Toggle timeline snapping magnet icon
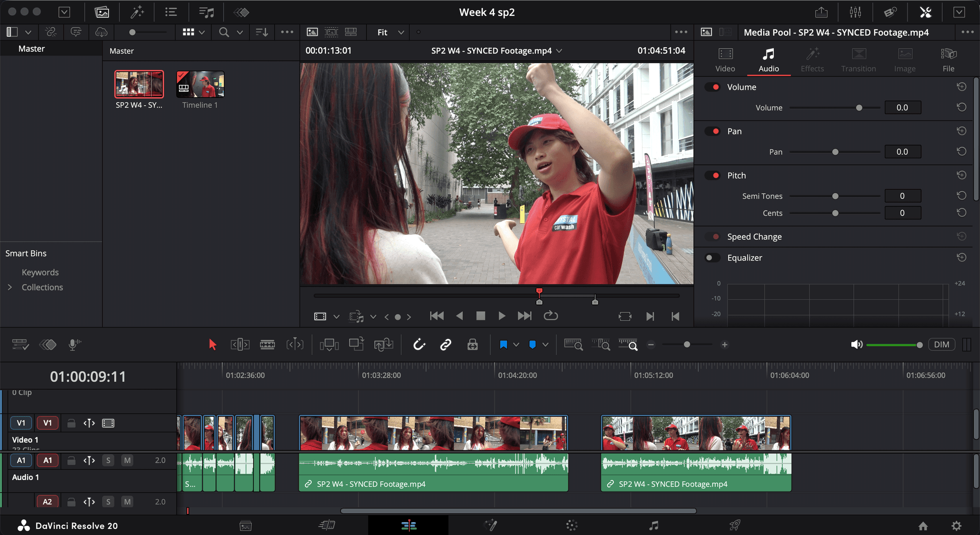The height and width of the screenshot is (535, 980). coord(419,344)
